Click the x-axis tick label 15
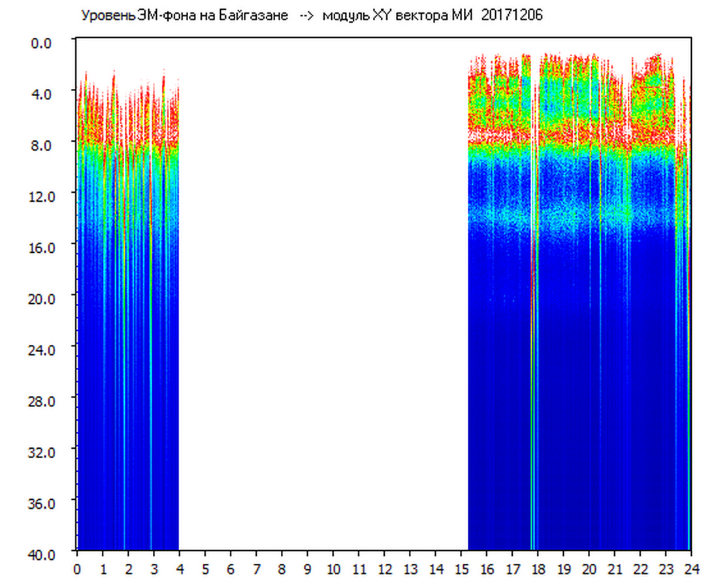 coord(461,569)
